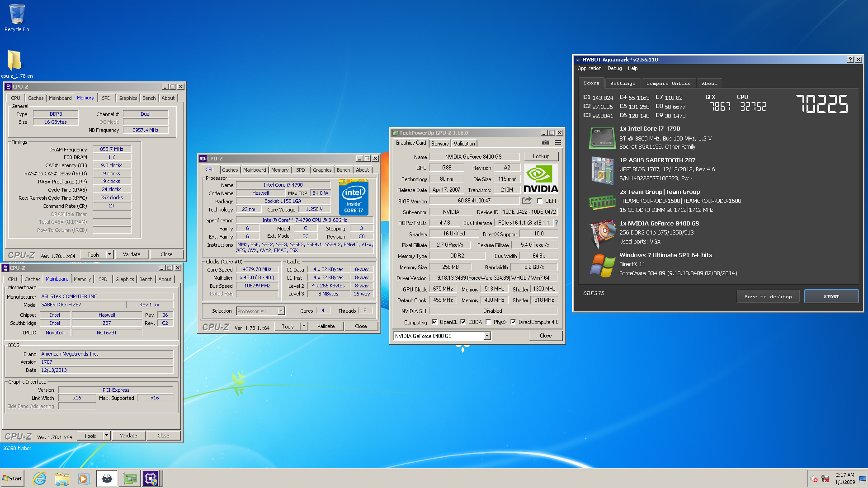This screenshot has height=488, width=868.
Task: Toggle the UEFI checkbox in GPU-Z
Action: [540, 201]
